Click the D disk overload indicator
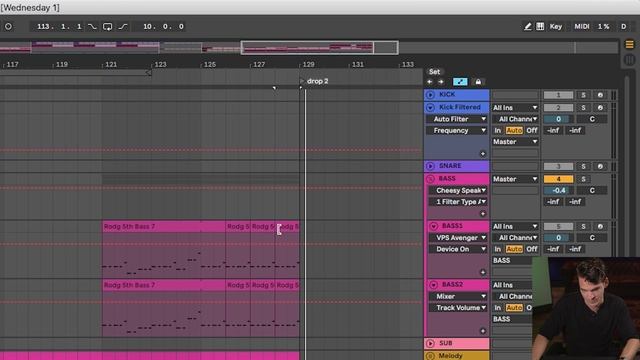Viewport: 640px width, 360px height. tap(623, 27)
